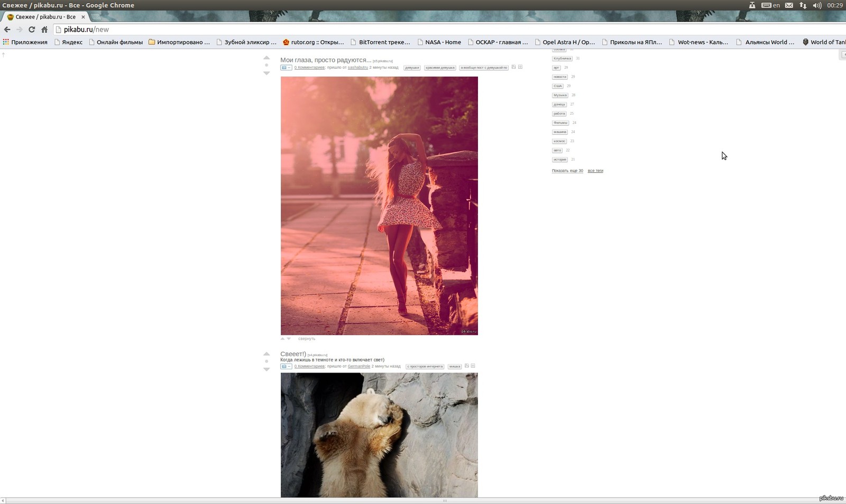Upvote the 'Свееет!)' polar bear post
Image resolution: width=846 pixels, height=504 pixels.
266,354
